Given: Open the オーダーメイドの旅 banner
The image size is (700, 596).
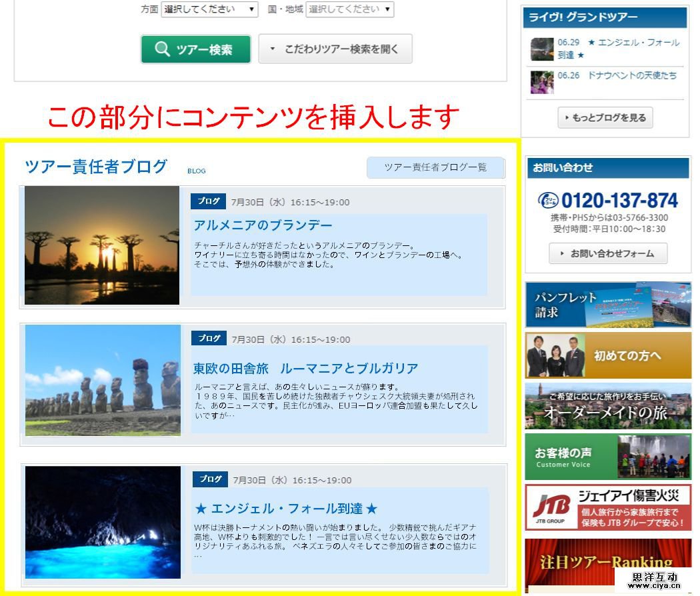Looking at the screenshot, I should (607, 406).
